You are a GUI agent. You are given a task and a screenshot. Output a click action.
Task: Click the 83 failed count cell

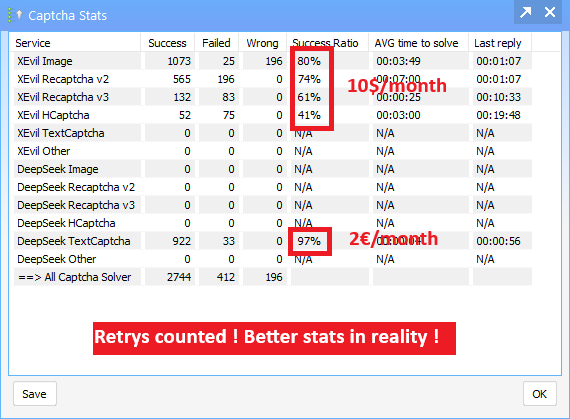(x=219, y=97)
